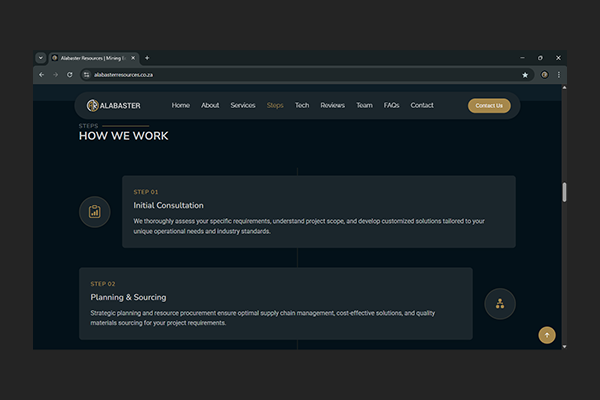
Task: Click the scrollbar up arrow
Action: click(x=564, y=88)
